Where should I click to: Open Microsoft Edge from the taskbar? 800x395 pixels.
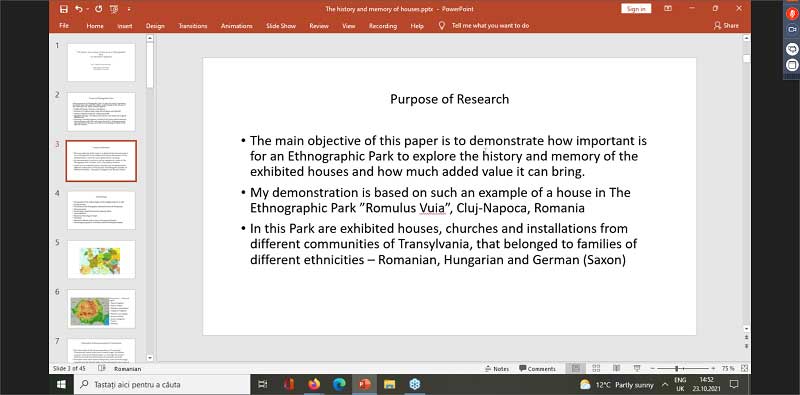pyautogui.click(x=339, y=384)
